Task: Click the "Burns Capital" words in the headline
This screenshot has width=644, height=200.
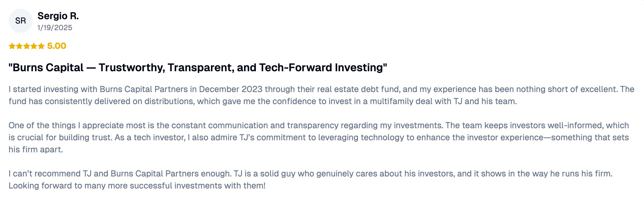Action: pyautogui.click(x=48, y=68)
